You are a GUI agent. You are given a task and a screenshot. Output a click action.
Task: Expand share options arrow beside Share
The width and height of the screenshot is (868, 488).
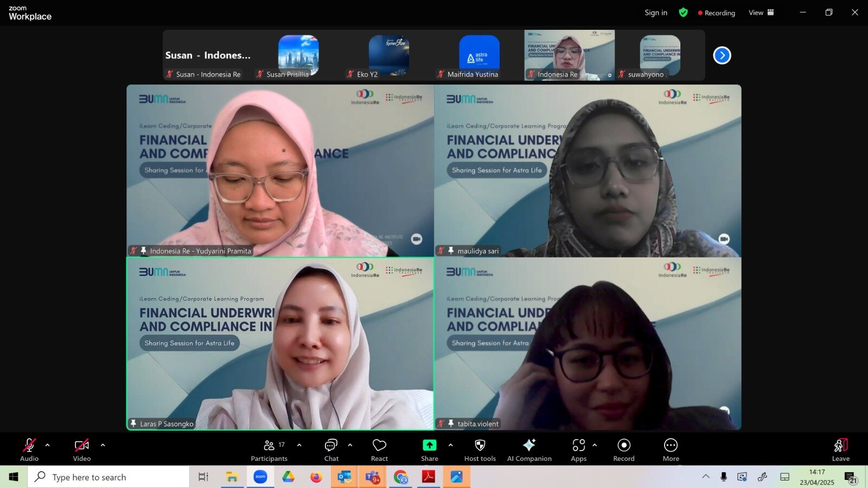coord(450,445)
